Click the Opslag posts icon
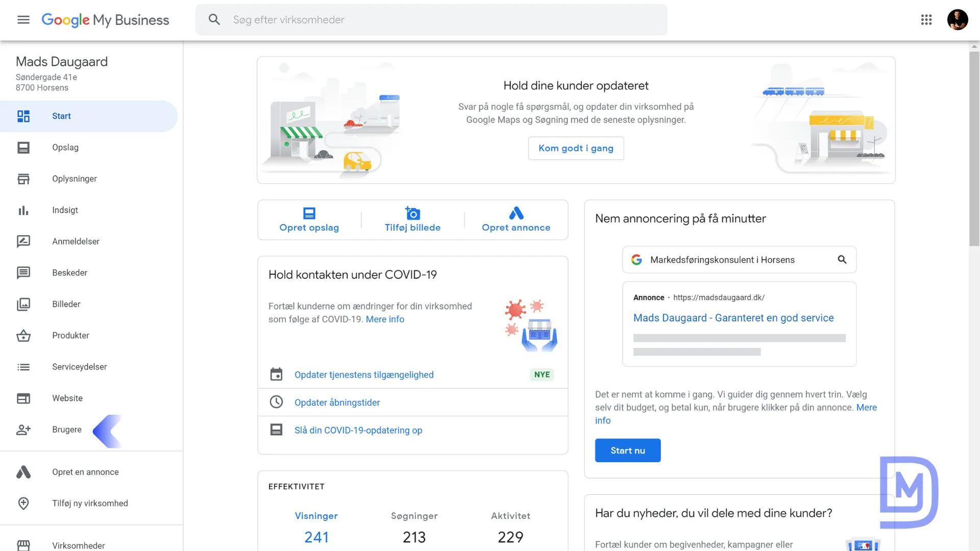Screen dimensions: 980x551 tap(23, 147)
